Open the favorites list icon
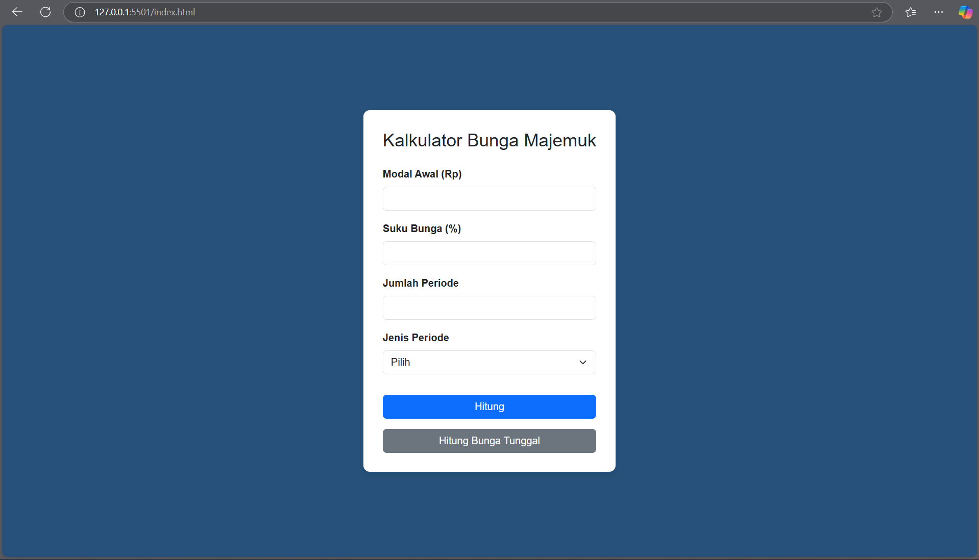The image size is (979, 560). point(911,12)
